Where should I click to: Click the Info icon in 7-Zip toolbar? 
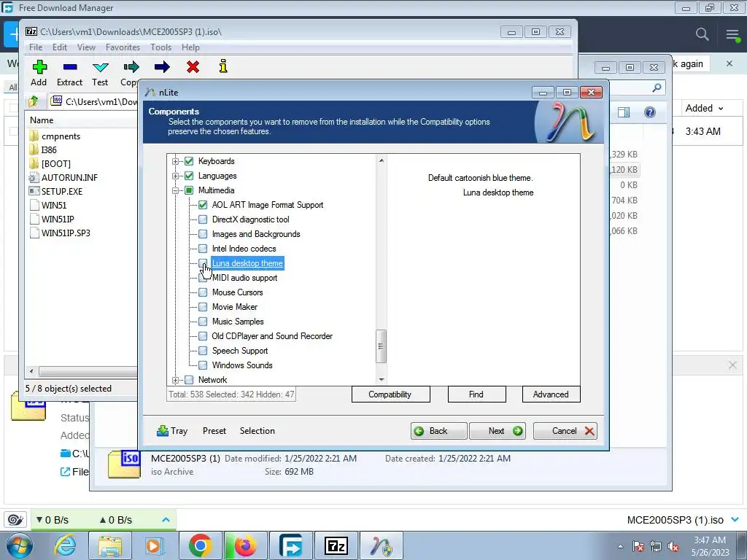(x=223, y=66)
